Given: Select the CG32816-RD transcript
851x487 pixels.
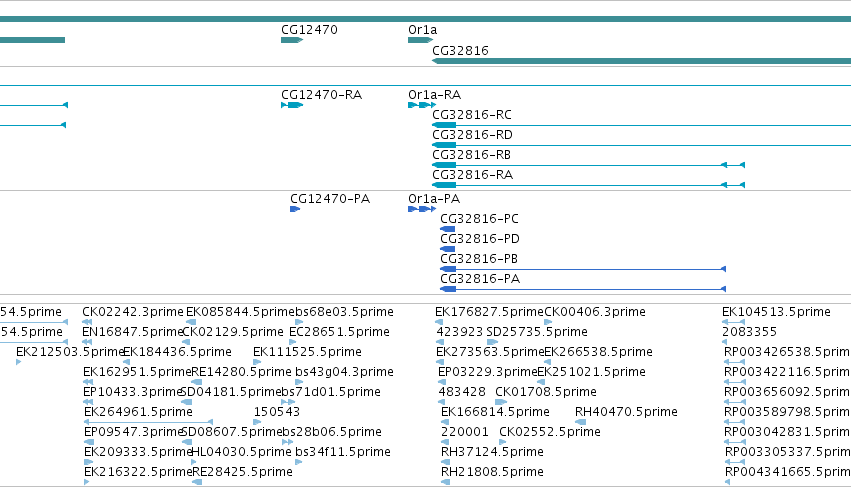Looking at the screenshot, I should click(642, 146).
